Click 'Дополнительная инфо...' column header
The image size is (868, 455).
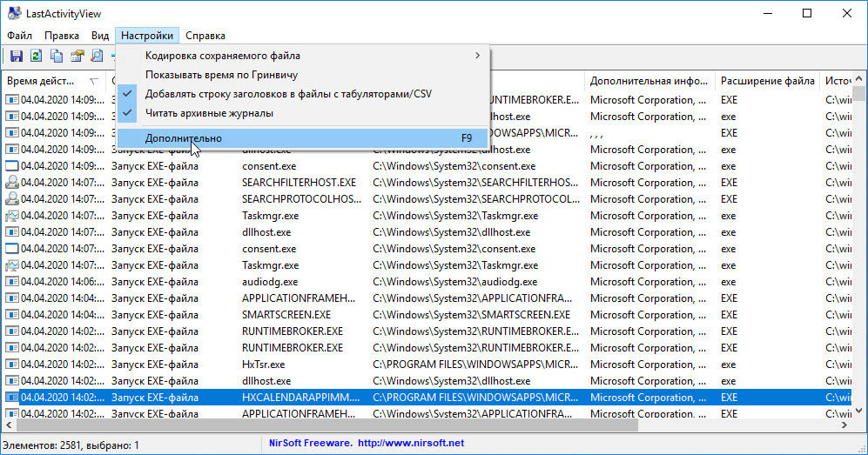[x=649, y=81]
